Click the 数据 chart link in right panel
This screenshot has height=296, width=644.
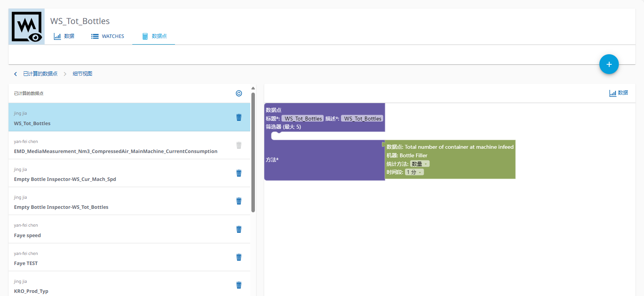(x=618, y=93)
